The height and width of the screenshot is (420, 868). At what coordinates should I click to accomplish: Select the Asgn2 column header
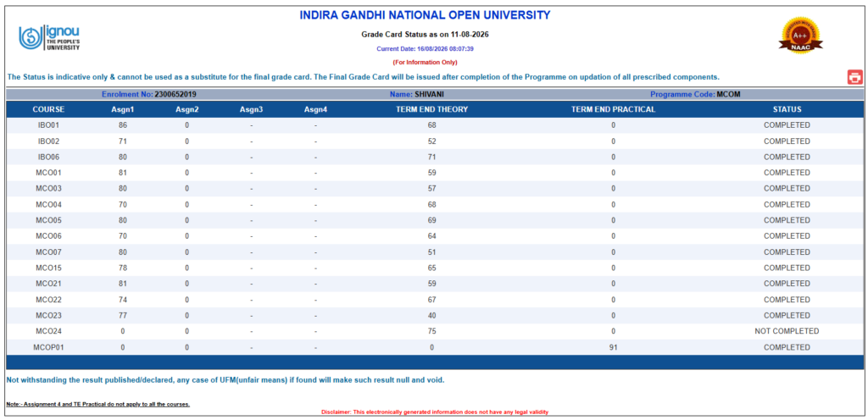coord(187,109)
